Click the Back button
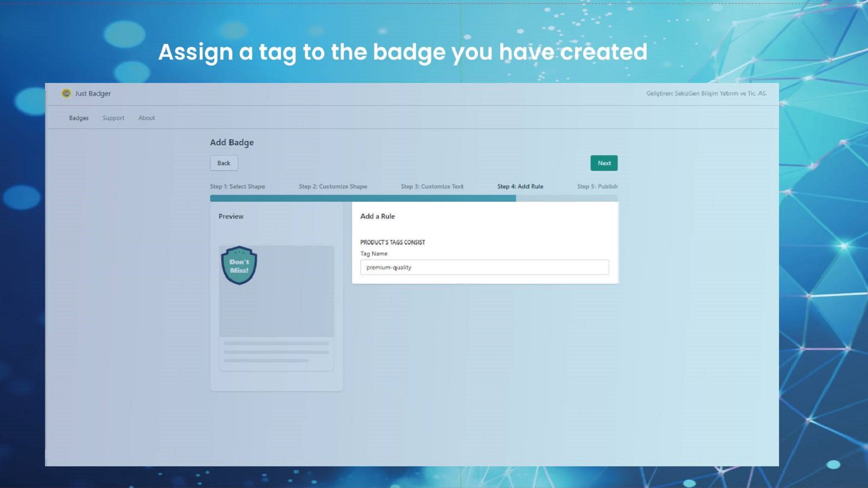 coord(224,163)
